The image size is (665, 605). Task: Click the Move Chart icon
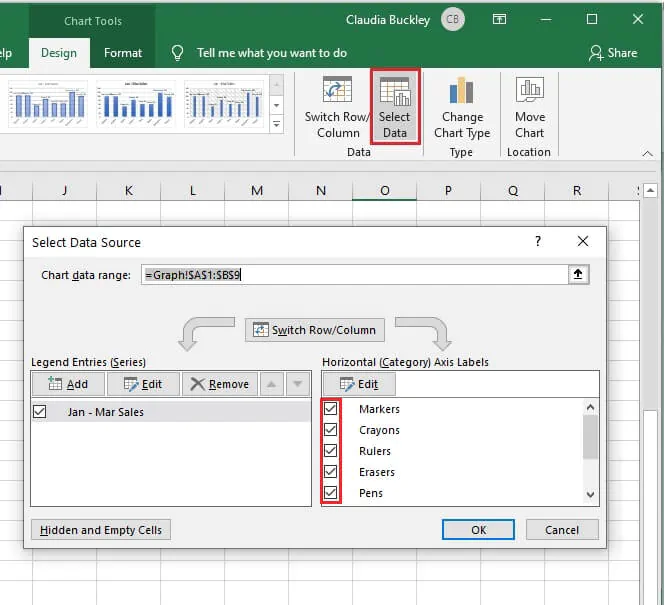point(529,107)
